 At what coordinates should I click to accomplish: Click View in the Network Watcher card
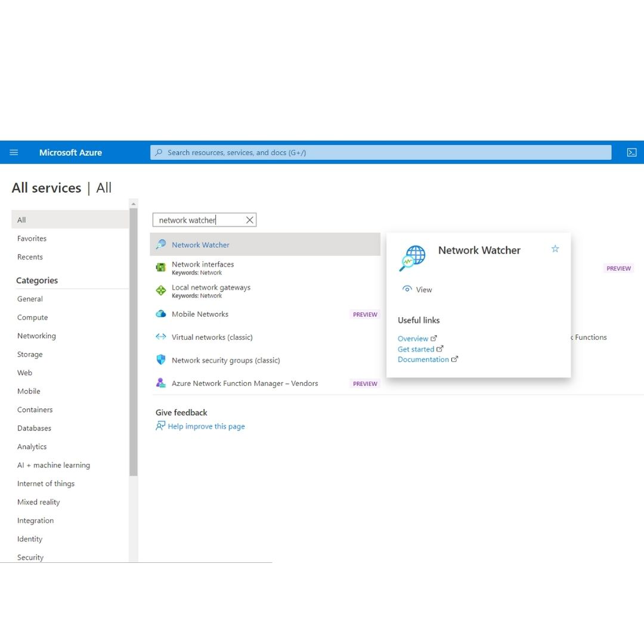pyautogui.click(x=423, y=289)
